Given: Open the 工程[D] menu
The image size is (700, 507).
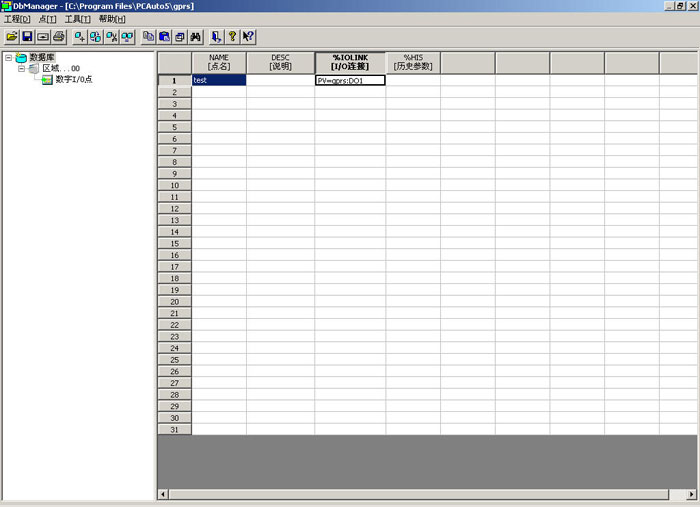Looking at the screenshot, I should pyautogui.click(x=18, y=19).
